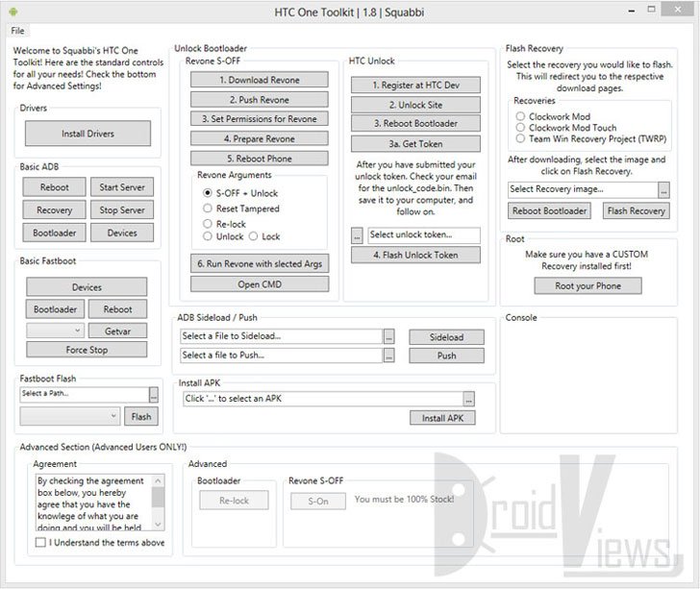Click the Re-lock button in Advanced Bootloader
This screenshot has height=589, width=700.
click(234, 501)
